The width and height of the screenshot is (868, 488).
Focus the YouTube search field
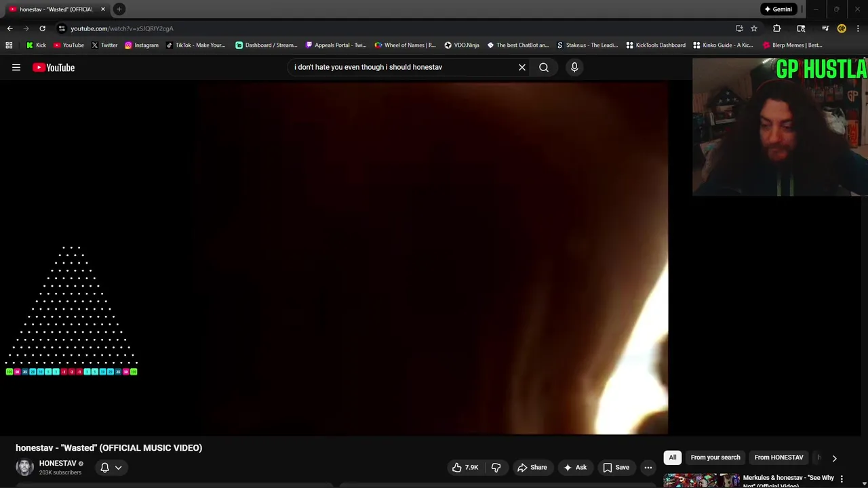coord(403,67)
